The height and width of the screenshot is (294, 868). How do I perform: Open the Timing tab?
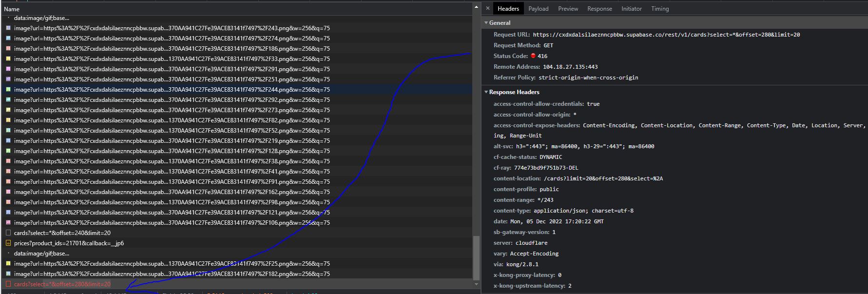tap(660, 9)
